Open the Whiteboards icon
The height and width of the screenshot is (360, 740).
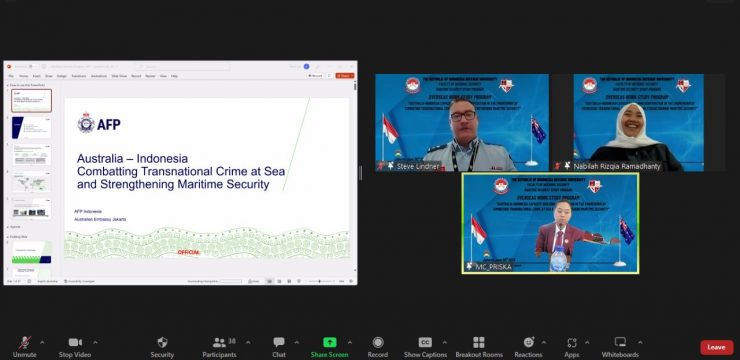click(x=620, y=343)
